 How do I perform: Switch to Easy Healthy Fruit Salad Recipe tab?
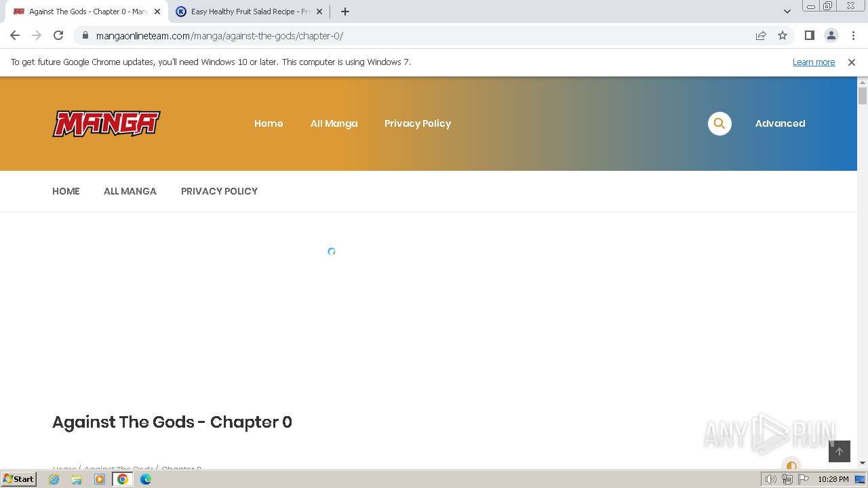pos(249,12)
